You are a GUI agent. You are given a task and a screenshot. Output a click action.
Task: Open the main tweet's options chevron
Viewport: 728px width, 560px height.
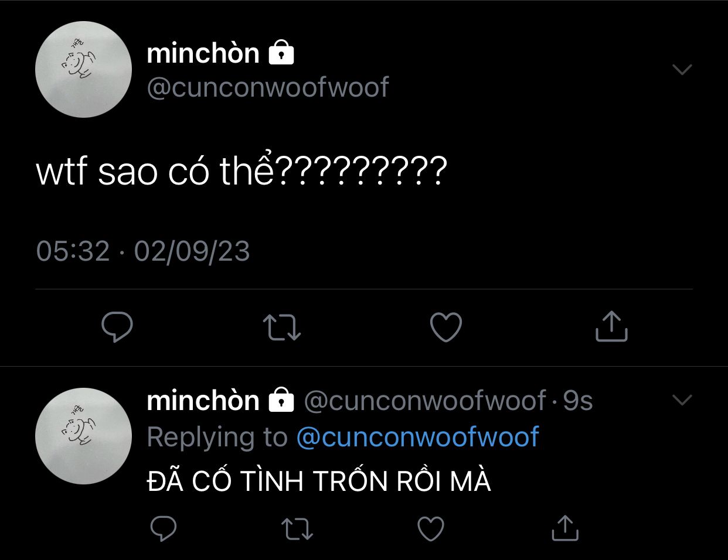coord(682,70)
